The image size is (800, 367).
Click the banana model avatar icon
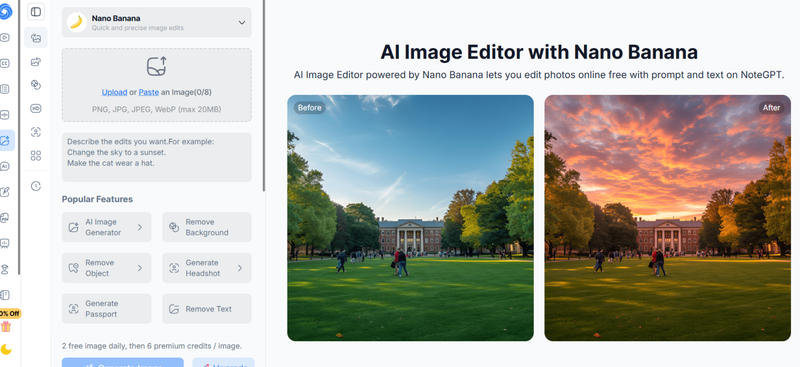77,22
